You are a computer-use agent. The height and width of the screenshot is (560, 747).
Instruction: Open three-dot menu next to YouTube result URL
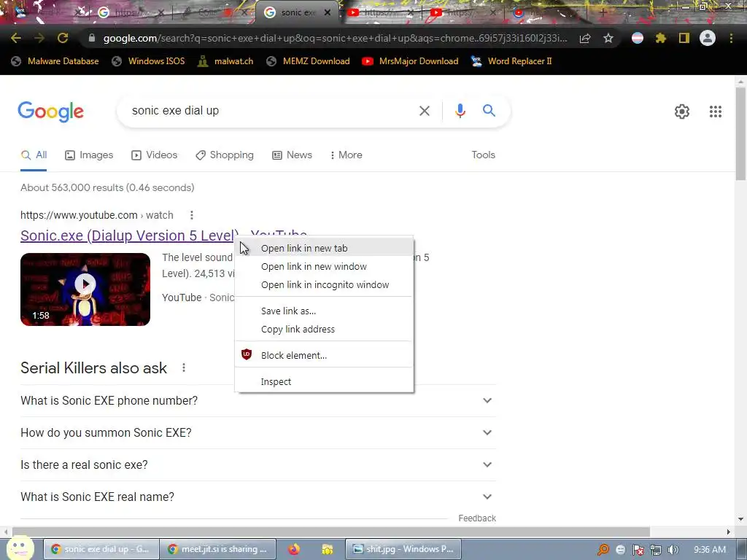coord(192,215)
